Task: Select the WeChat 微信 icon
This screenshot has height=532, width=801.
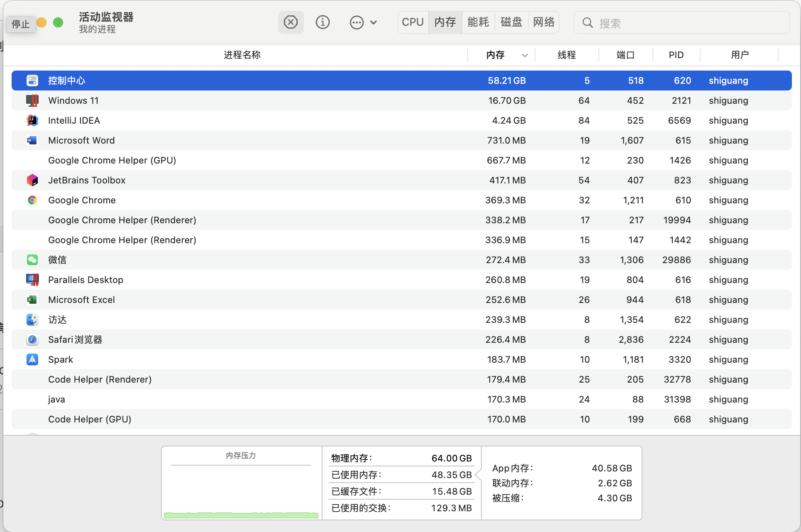Action: (32, 260)
